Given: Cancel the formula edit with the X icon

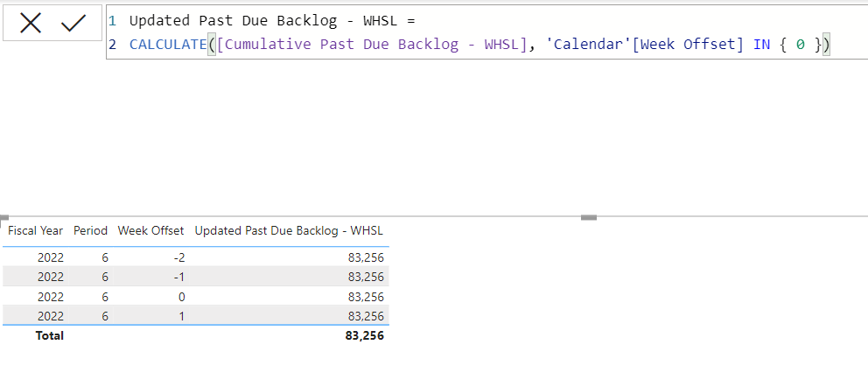Looking at the screenshot, I should click(x=31, y=24).
